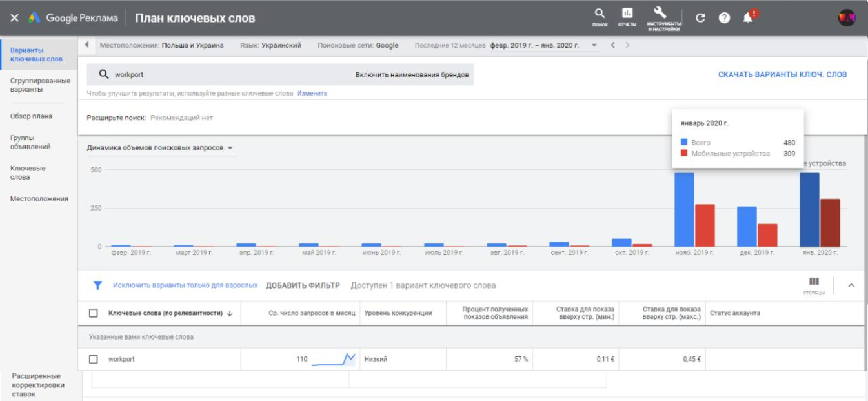Click the Google Ads logo
The image size is (868, 401).
(34, 18)
